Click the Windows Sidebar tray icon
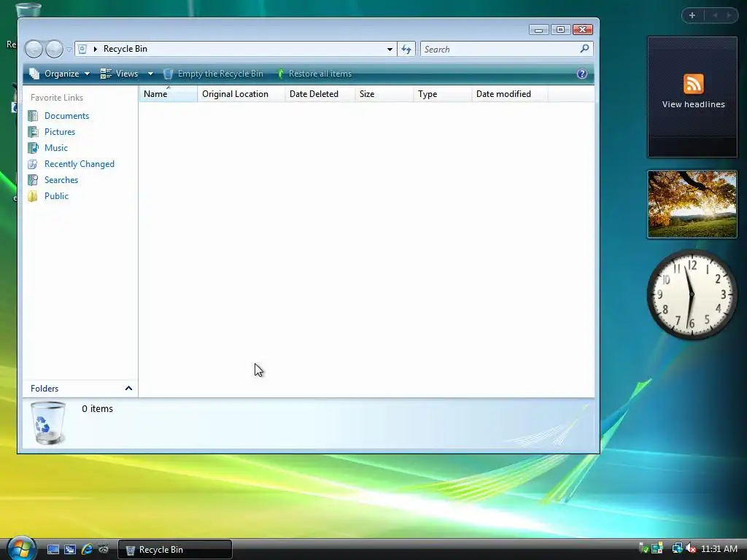Screen dimensions: 747x560 tap(657, 548)
